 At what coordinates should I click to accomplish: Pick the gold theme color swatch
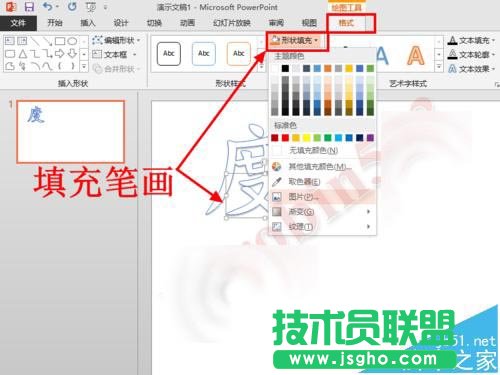(349, 68)
